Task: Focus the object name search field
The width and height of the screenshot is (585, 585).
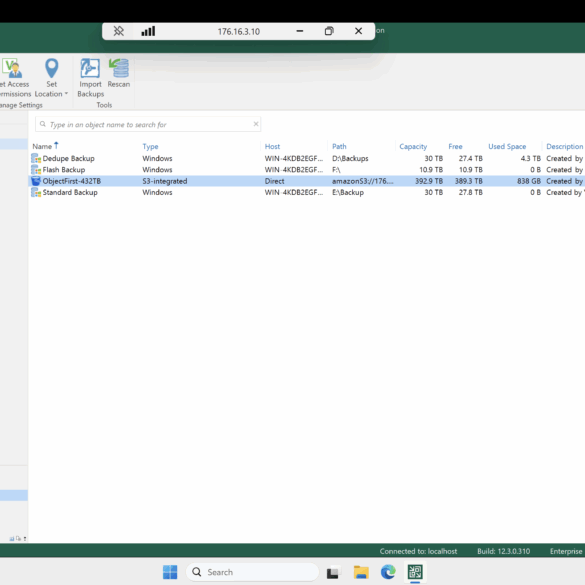Action: click(148, 124)
